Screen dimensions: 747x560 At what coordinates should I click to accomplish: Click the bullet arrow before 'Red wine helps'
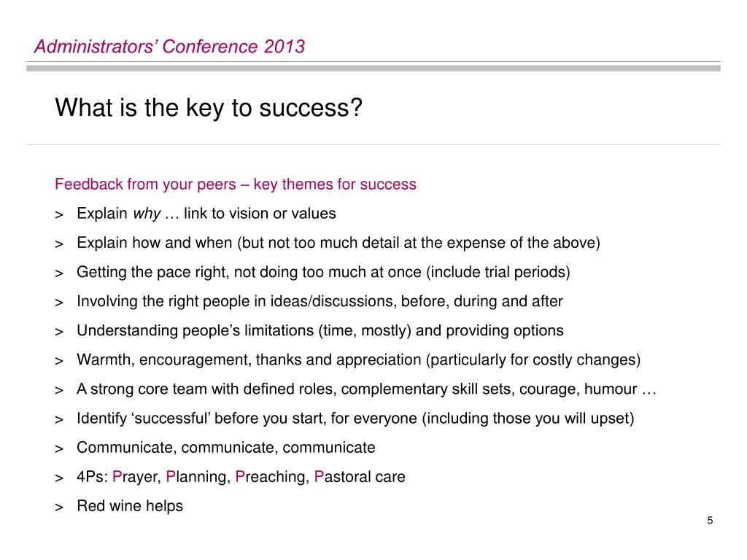(59, 507)
